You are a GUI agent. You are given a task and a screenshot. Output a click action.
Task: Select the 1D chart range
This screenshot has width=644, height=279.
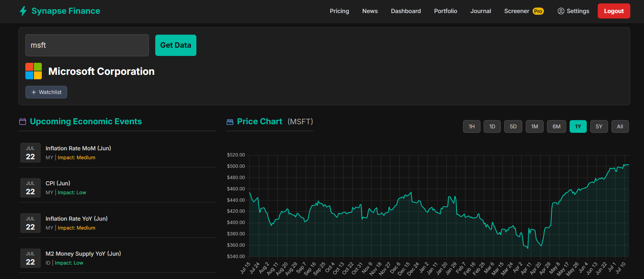coord(492,127)
